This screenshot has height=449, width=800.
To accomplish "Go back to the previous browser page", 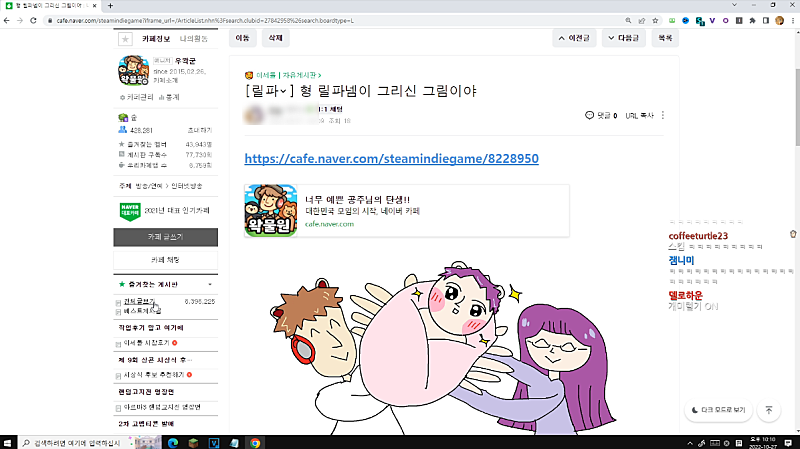I will [x=6, y=20].
